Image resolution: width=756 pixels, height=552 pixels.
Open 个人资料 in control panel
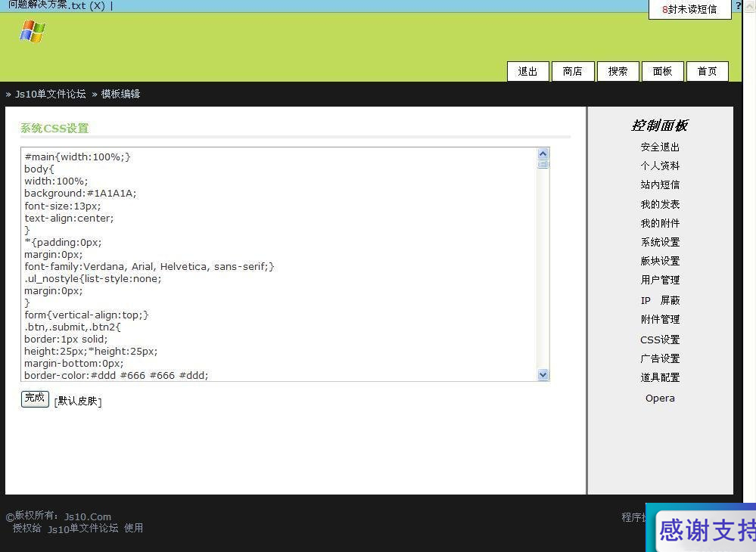(660, 166)
